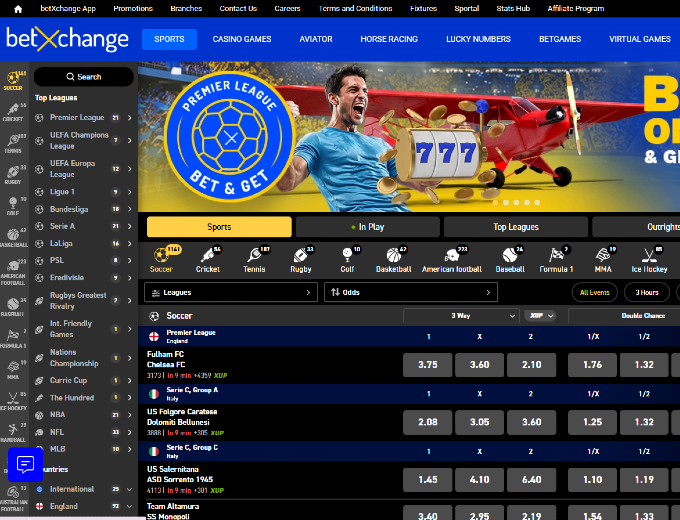Image resolution: width=680 pixels, height=520 pixels.
Task: Open NBA in Top Leagues list
Action: click(83, 415)
